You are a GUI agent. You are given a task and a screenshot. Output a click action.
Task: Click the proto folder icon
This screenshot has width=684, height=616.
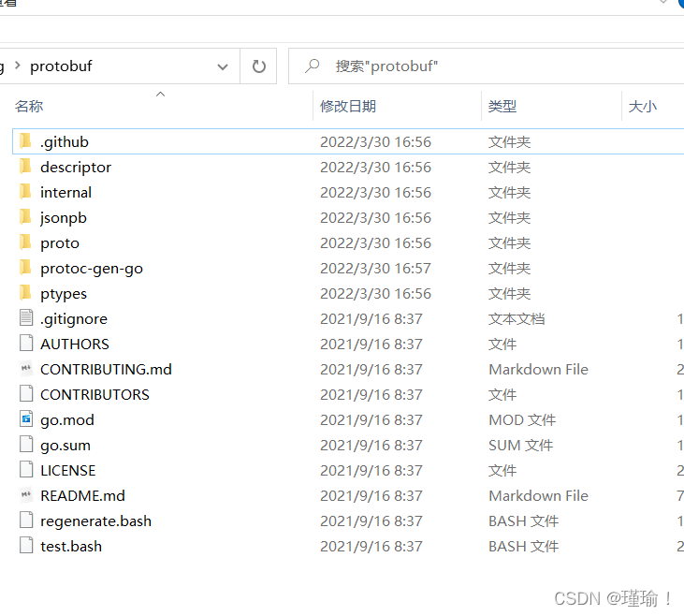point(26,242)
